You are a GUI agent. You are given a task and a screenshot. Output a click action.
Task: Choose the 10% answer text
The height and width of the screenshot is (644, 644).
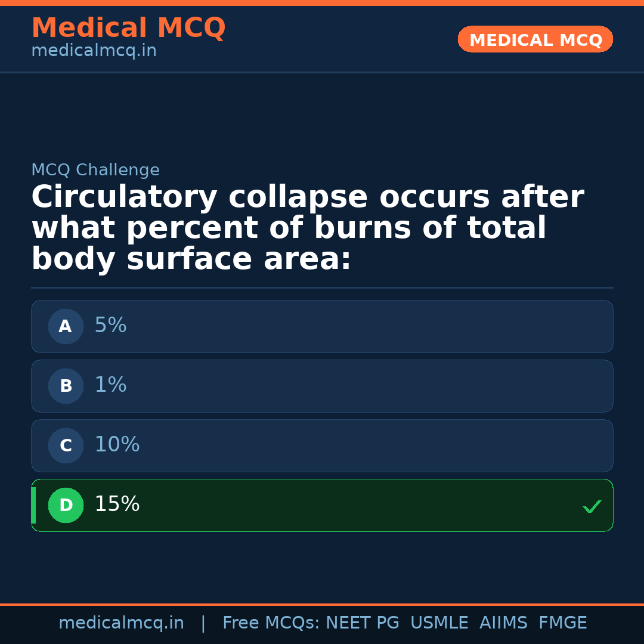[x=117, y=445]
